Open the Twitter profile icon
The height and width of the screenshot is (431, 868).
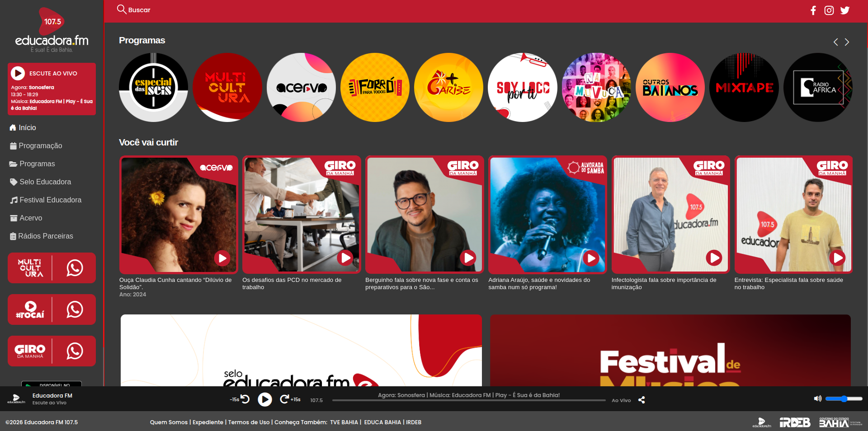845,10
